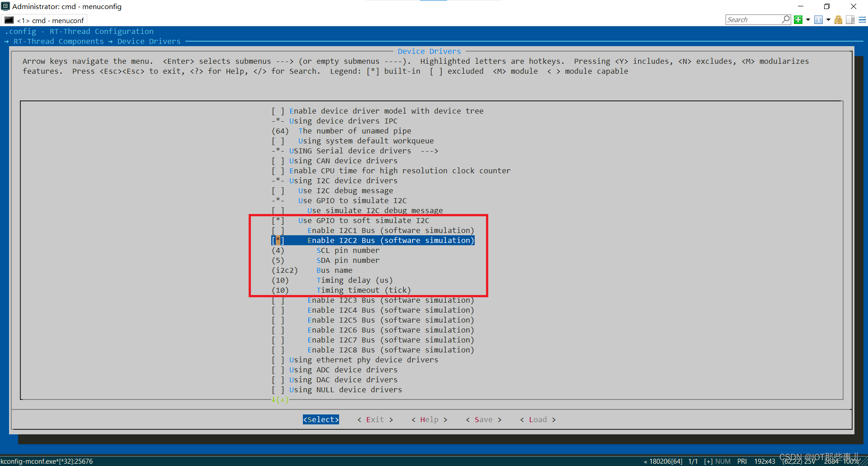This screenshot has height=466, width=868.
Task: Click the magnifier icon in the Search box
Action: [x=786, y=20]
